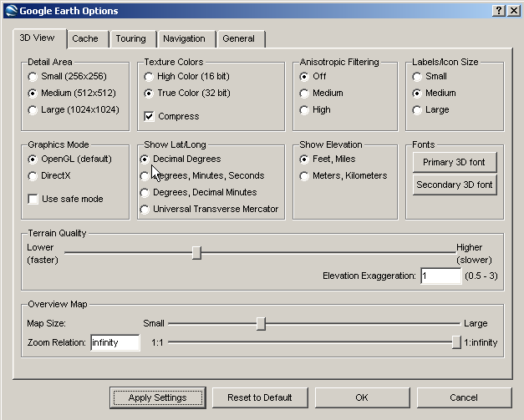Select Medium labels/icon size
The image size is (524, 420).
[x=434, y=94]
